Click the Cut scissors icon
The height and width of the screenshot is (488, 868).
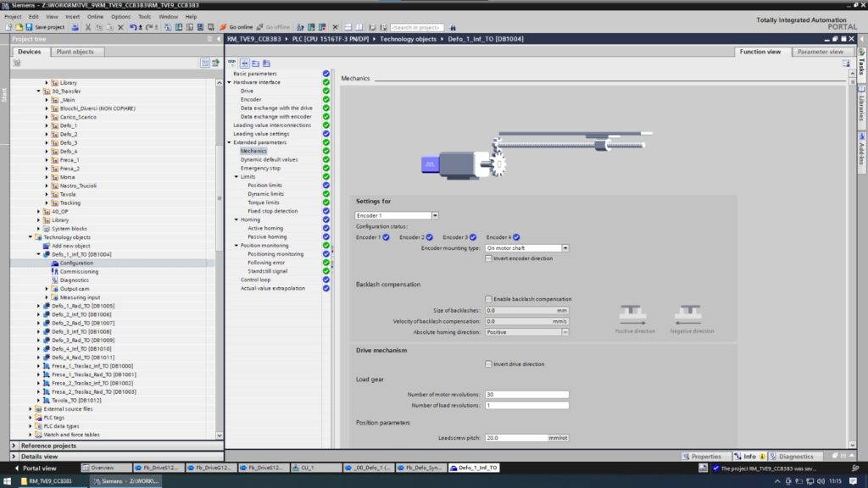point(88,27)
